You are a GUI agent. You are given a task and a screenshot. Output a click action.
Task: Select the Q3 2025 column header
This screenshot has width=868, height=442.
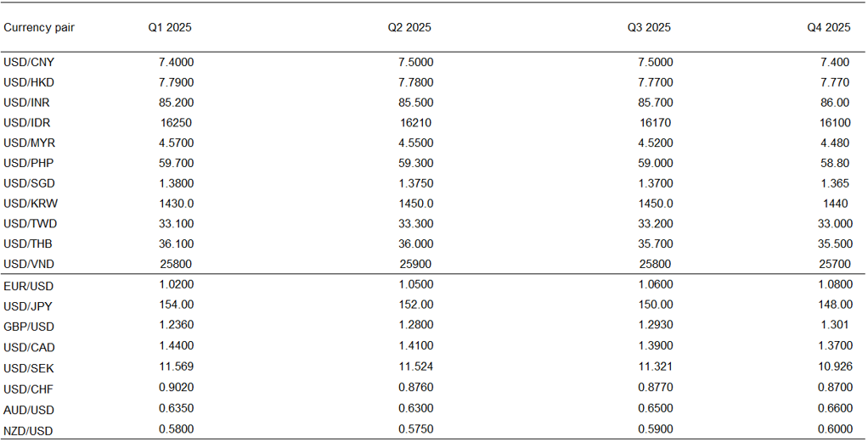(649, 27)
